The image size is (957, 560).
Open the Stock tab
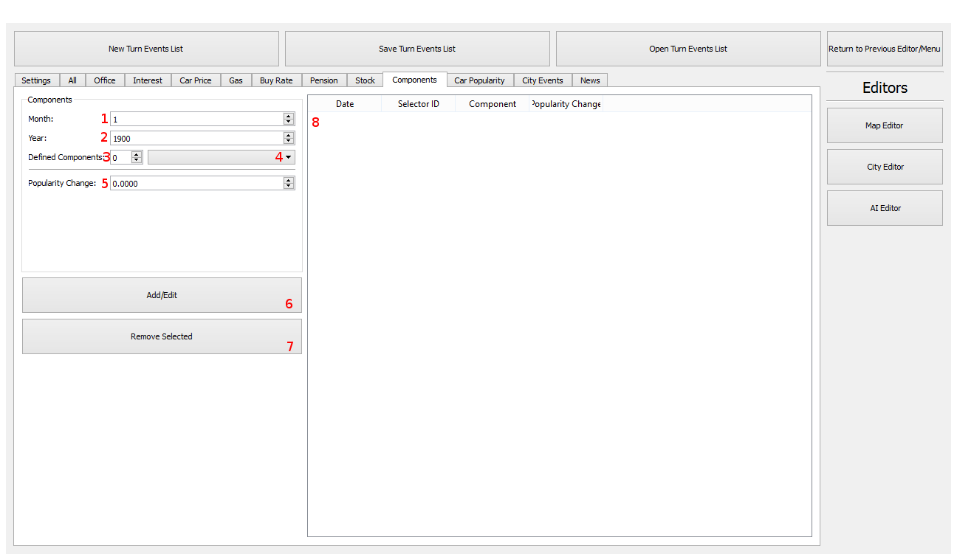pos(365,80)
